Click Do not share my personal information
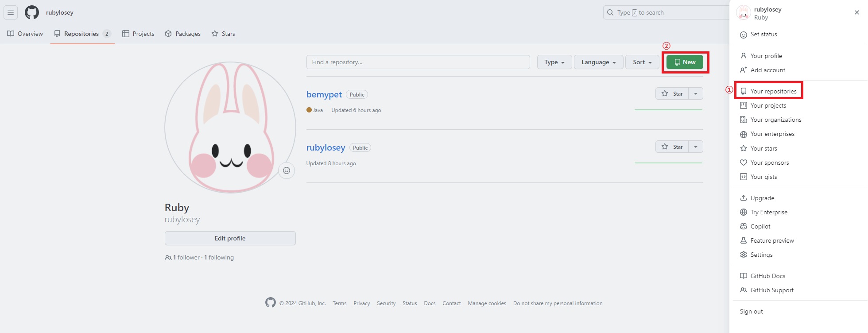The image size is (868, 333). point(558,303)
